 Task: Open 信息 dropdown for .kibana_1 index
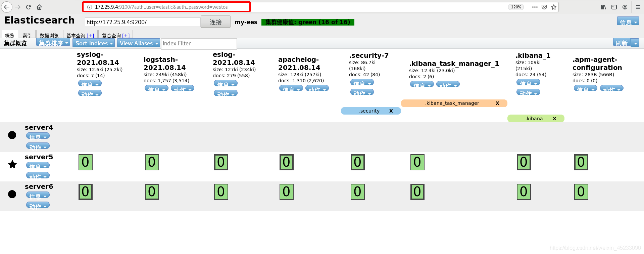pyautogui.click(x=528, y=83)
